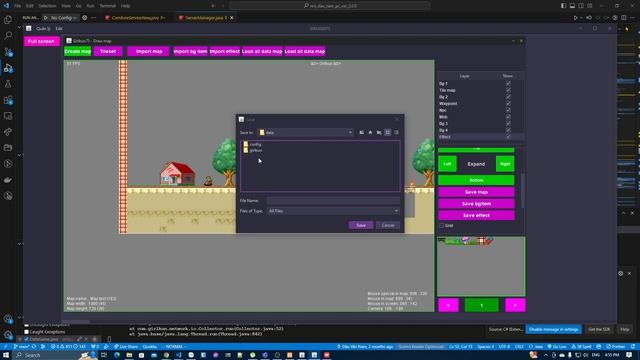
Task: Click the Get the SDK button
Action: tap(599, 329)
